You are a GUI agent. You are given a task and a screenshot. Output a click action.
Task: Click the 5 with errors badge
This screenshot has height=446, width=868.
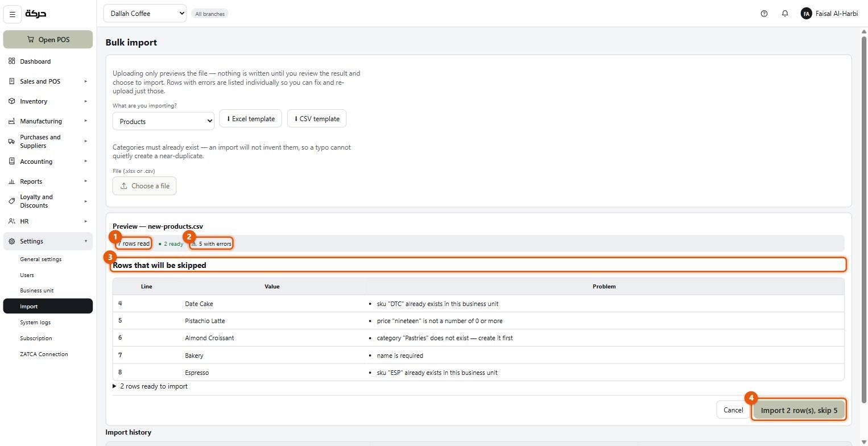coord(212,243)
